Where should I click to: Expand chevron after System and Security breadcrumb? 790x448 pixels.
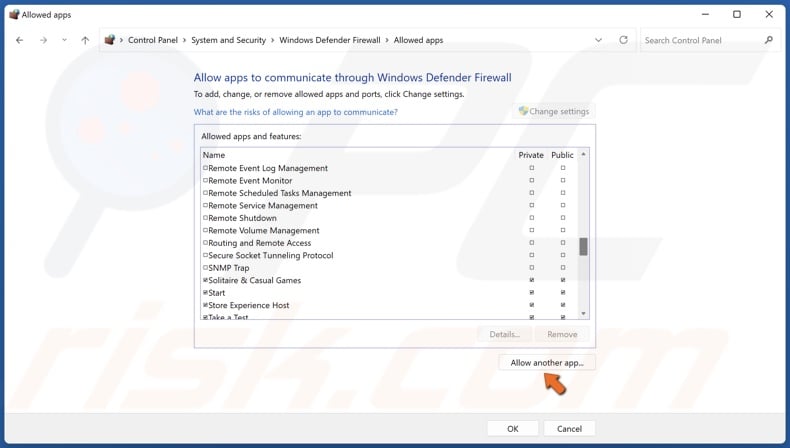273,40
